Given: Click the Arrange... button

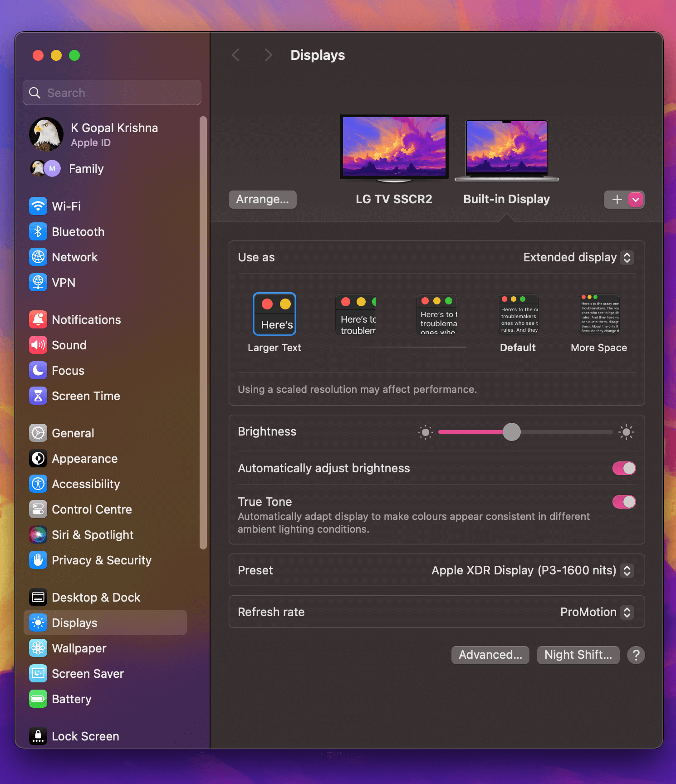Looking at the screenshot, I should click(262, 200).
